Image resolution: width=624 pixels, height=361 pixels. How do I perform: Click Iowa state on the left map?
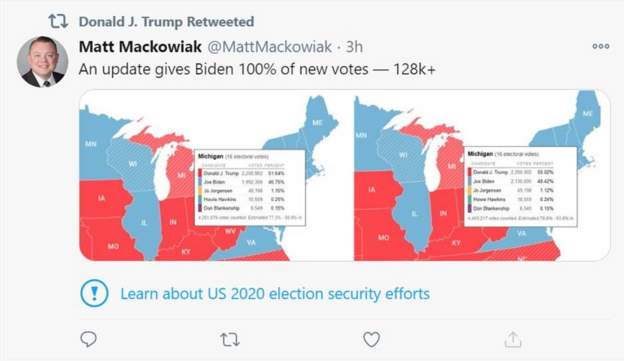pos(104,198)
